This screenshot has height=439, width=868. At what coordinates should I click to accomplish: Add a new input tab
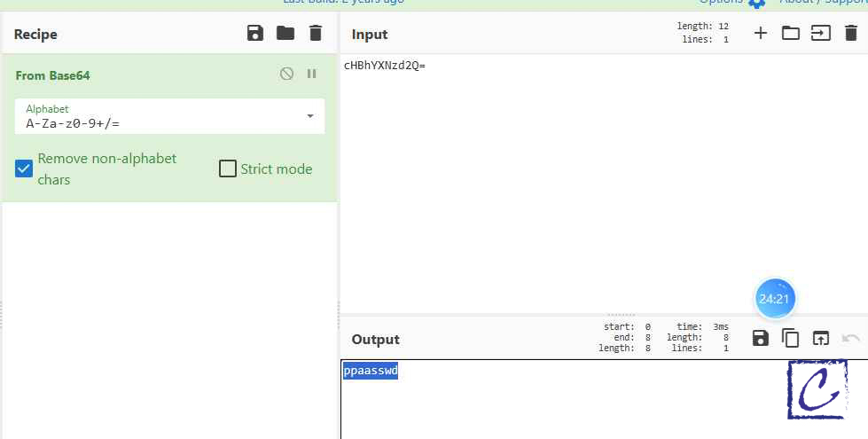pos(761,34)
